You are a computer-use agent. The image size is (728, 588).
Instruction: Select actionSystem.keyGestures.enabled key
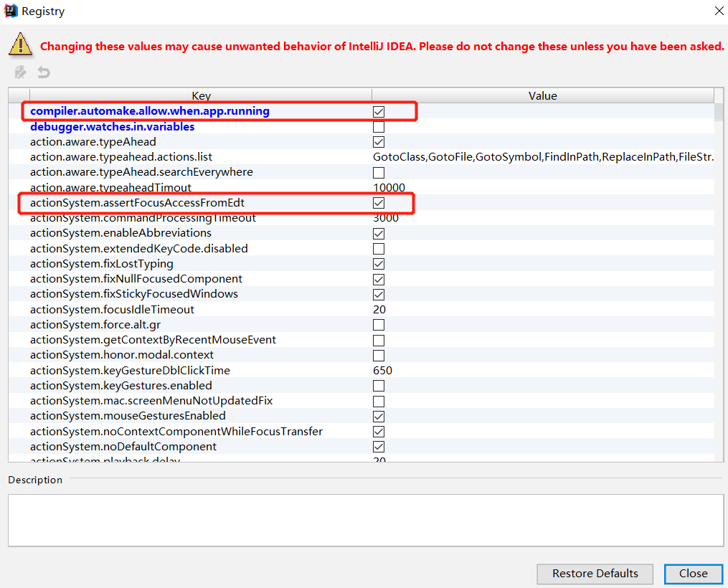pos(121,386)
